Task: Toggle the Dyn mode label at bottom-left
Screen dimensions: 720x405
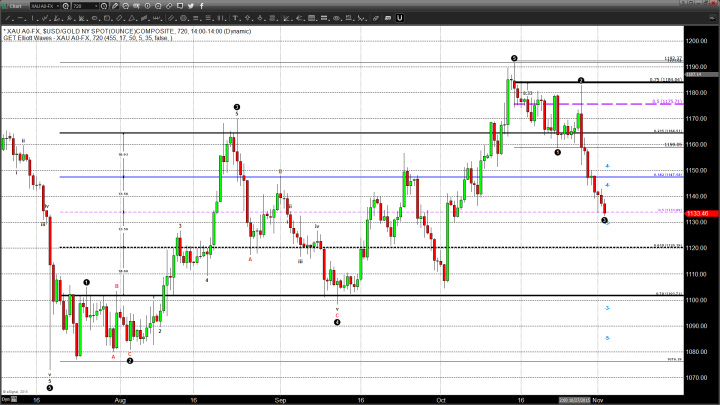Action: click(7, 399)
